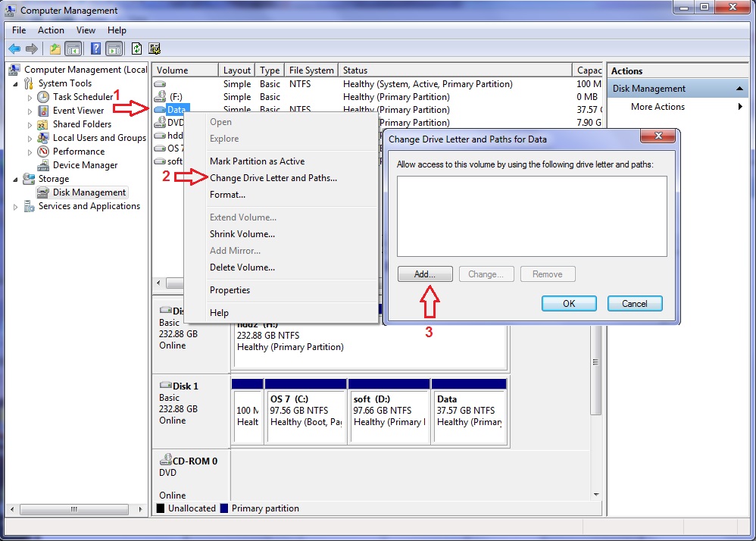The height and width of the screenshot is (541, 756).
Task: Expand the Services and Applications node
Action: click(x=15, y=207)
